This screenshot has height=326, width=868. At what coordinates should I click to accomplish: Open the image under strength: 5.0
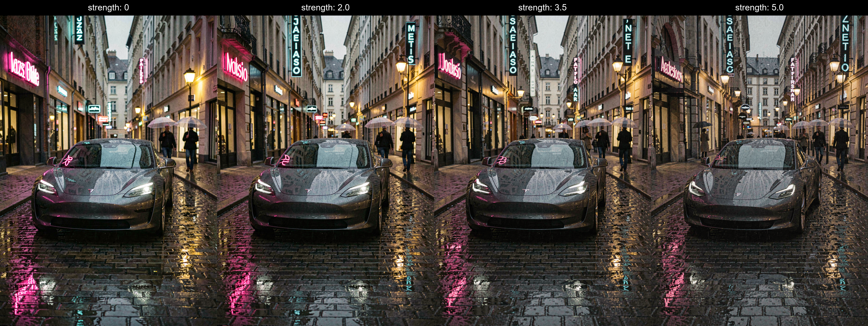759,171
